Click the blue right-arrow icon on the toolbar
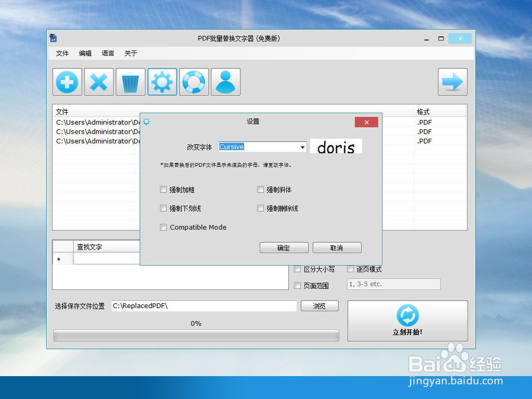The width and height of the screenshot is (532, 399). point(453,81)
